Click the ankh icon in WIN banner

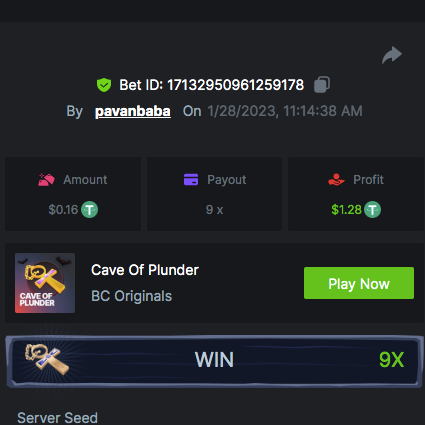47,360
